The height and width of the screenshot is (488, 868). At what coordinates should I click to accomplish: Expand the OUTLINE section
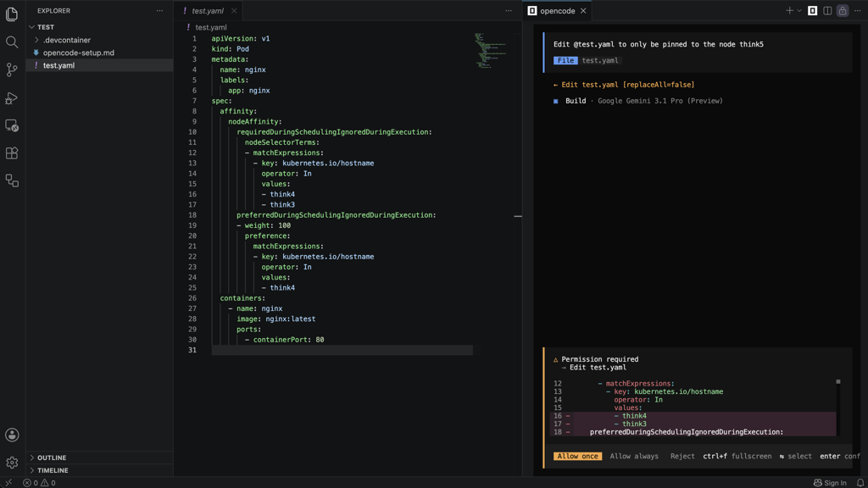tap(100, 457)
